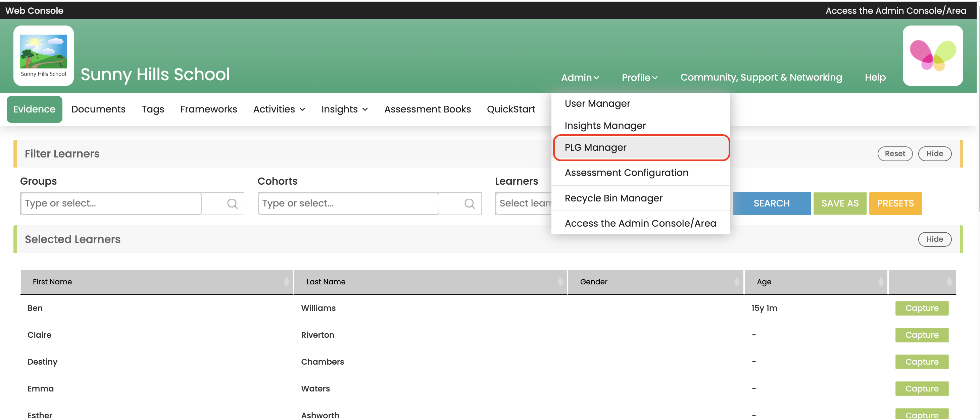
Task: Click the butterfly logo icon
Action: [x=932, y=55]
